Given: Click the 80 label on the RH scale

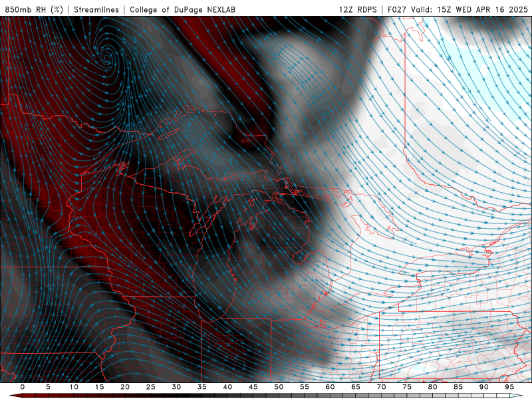Looking at the screenshot, I should (432, 387).
